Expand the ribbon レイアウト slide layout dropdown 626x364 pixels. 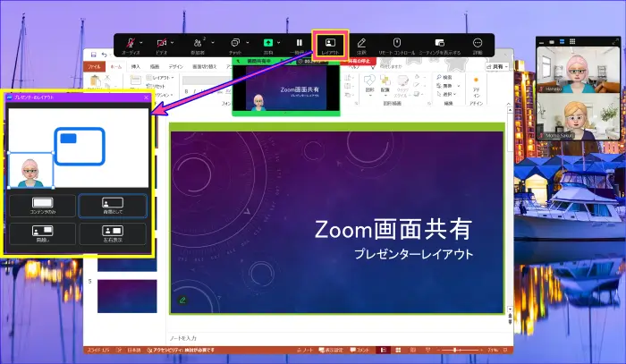160,78
